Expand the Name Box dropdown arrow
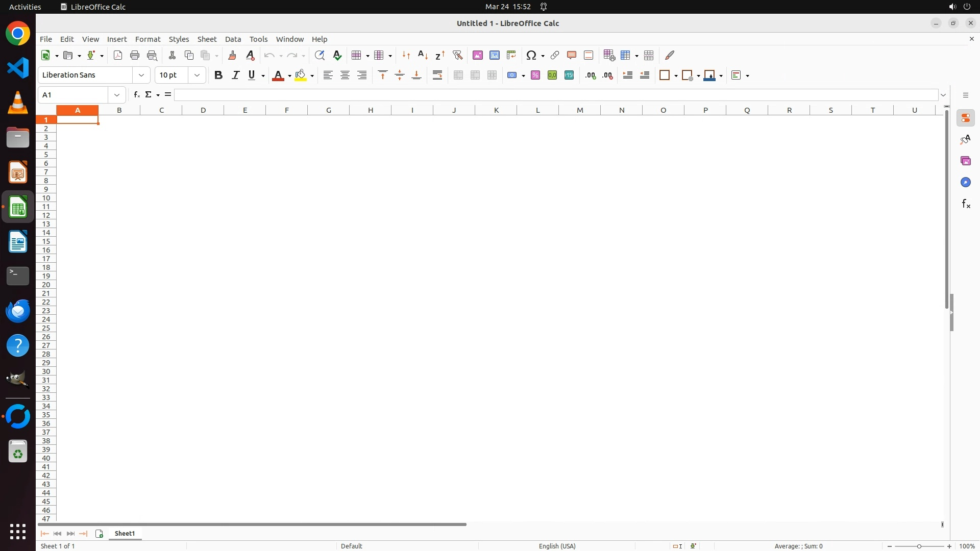This screenshot has height=551, width=980. click(x=117, y=95)
